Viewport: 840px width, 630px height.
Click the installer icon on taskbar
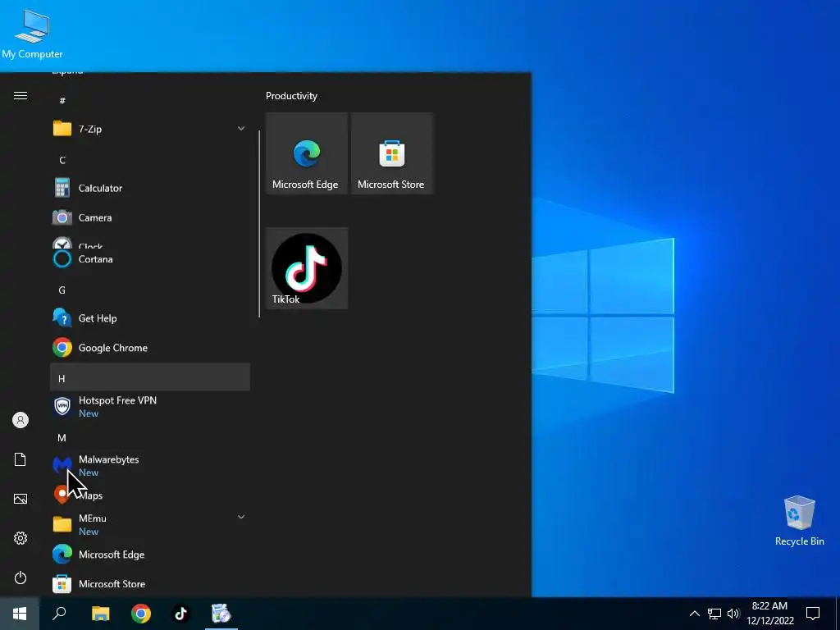tap(221, 614)
